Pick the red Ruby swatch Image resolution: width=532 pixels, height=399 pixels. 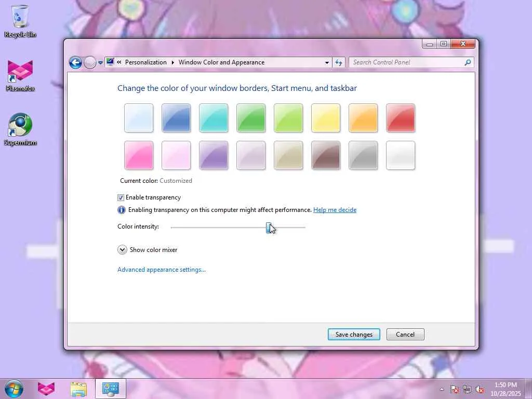(x=401, y=118)
